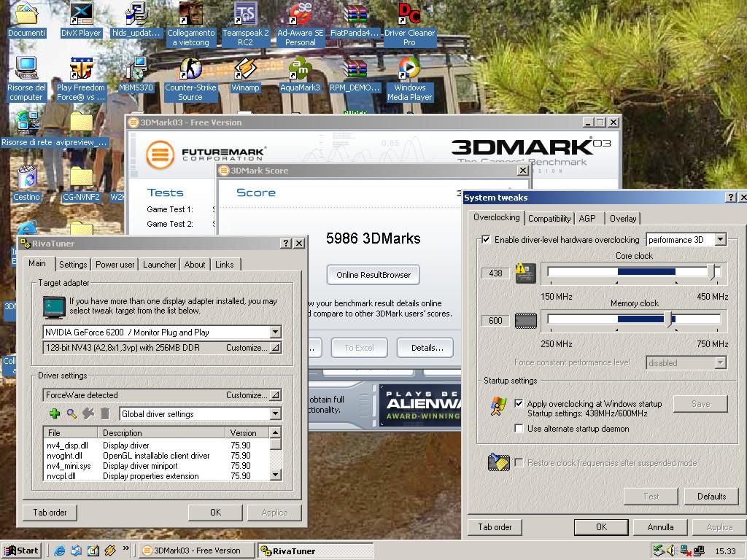Open the MBM5370 desktop icon
The height and width of the screenshot is (560, 747).
coord(136,75)
